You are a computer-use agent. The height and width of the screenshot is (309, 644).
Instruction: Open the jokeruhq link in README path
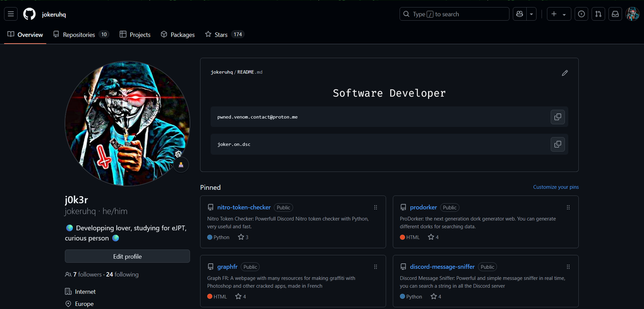pyautogui.click(x=222, y=72)
